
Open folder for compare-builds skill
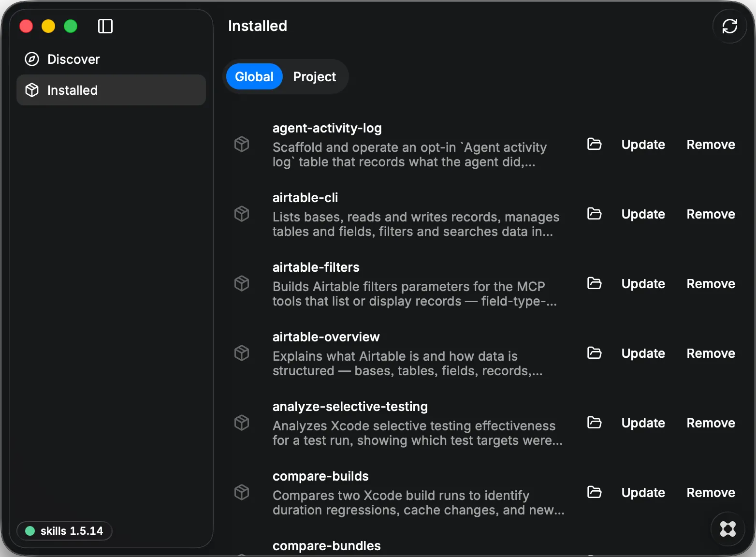pos(594,492)
